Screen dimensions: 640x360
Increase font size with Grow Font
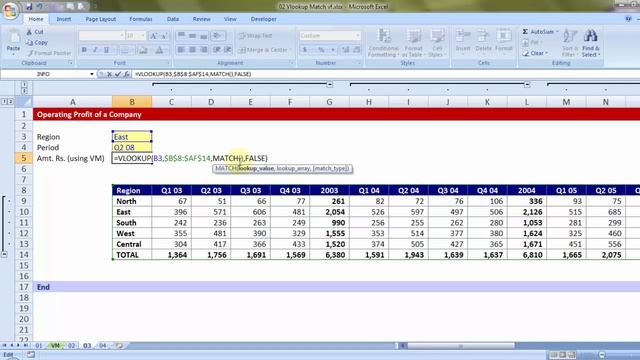(154, 36)
